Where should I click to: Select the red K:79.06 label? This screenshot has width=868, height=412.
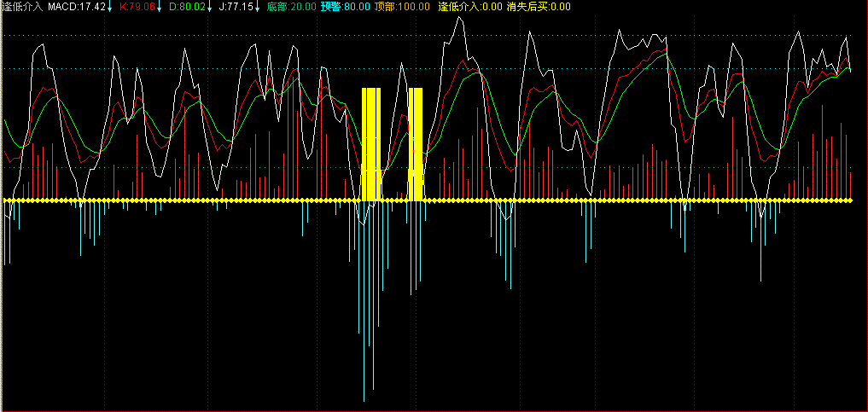coord(137,7)
